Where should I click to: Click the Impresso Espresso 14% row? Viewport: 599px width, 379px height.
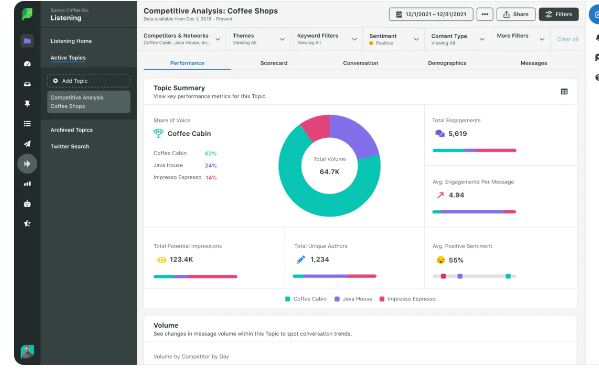[185, 177]
